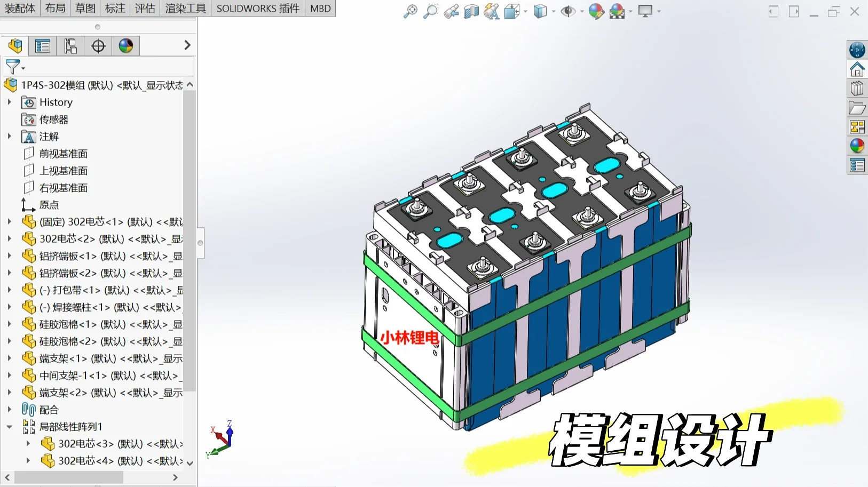Open the DisplayManager color ball tab
The width and height of the screenshot is (868, 487).
pos(126,46)
